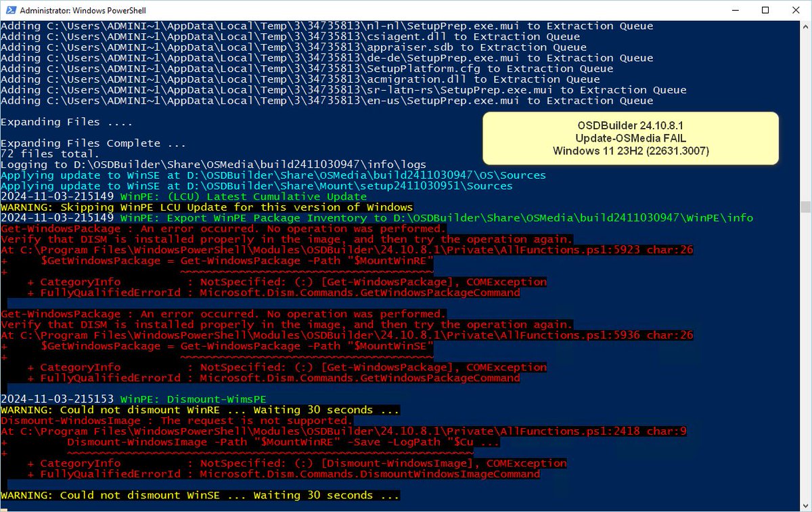The image size is (812, 512).
Task: Click the scrollbar down arrow
Action: 805,505
